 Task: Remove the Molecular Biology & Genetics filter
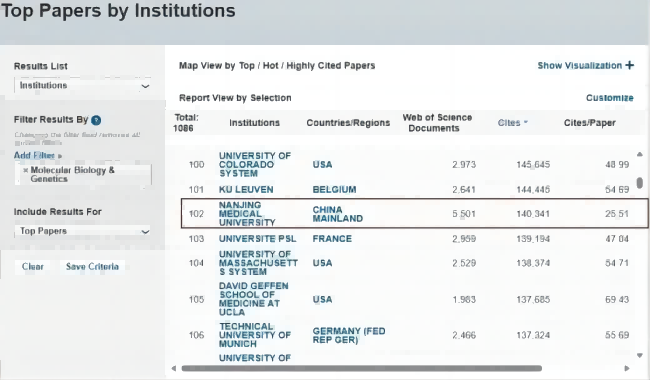point(26,170)
